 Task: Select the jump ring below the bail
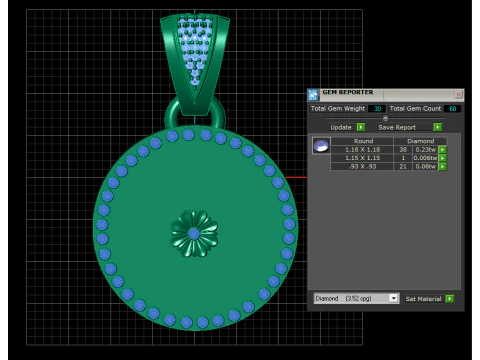[195, 113]
